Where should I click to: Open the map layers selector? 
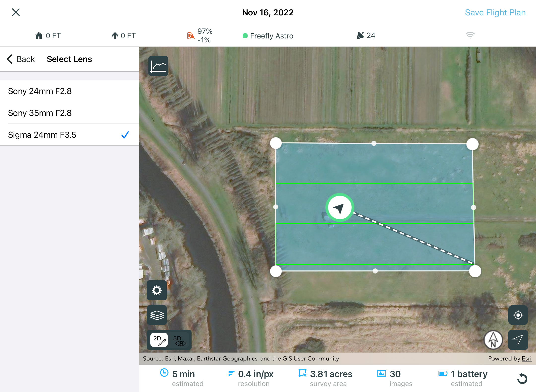[157, 315]
